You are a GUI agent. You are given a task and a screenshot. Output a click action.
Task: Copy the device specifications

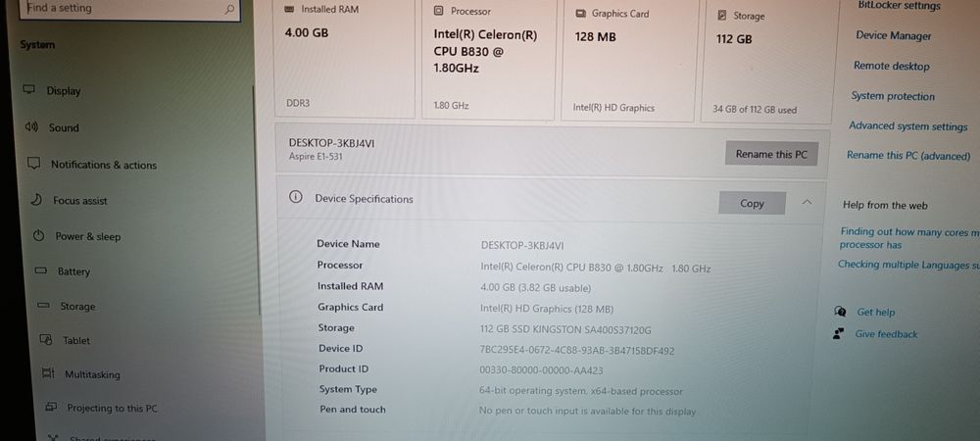pos(752,203)
